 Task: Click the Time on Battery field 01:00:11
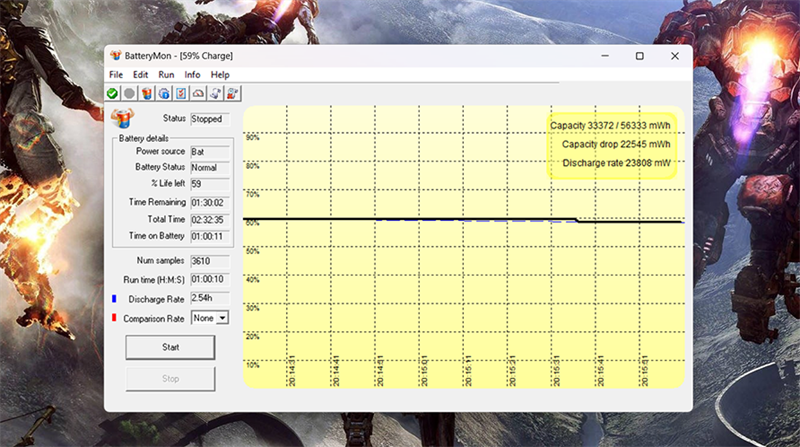(x=210, y=236)
